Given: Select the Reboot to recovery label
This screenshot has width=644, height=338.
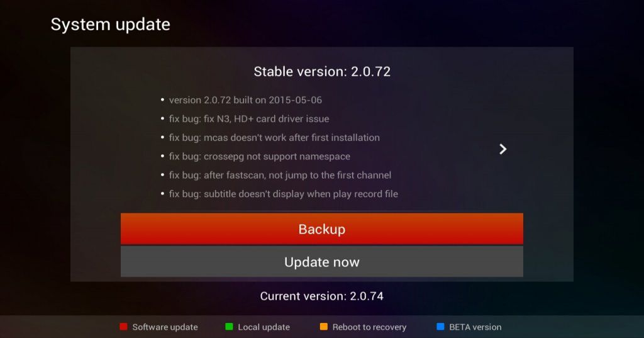Looking at the screenshot, I should [369, 327].
